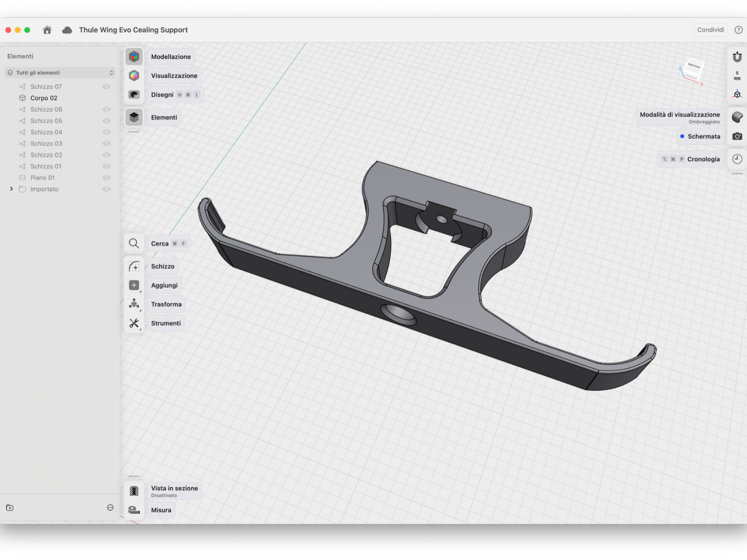
Task: Click the Misura label
Action: 161,510
